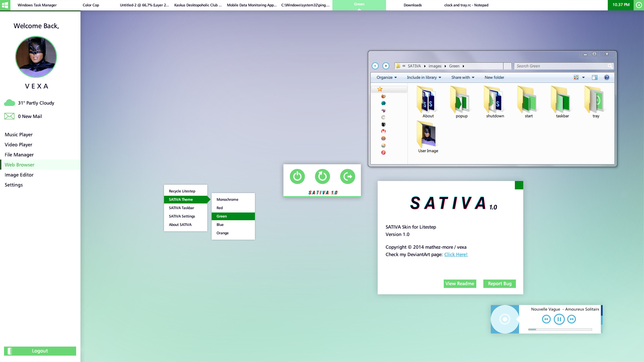This screenshot has height=362, width=644.
Task: Choose Orange theme
Action: [233, 233]
